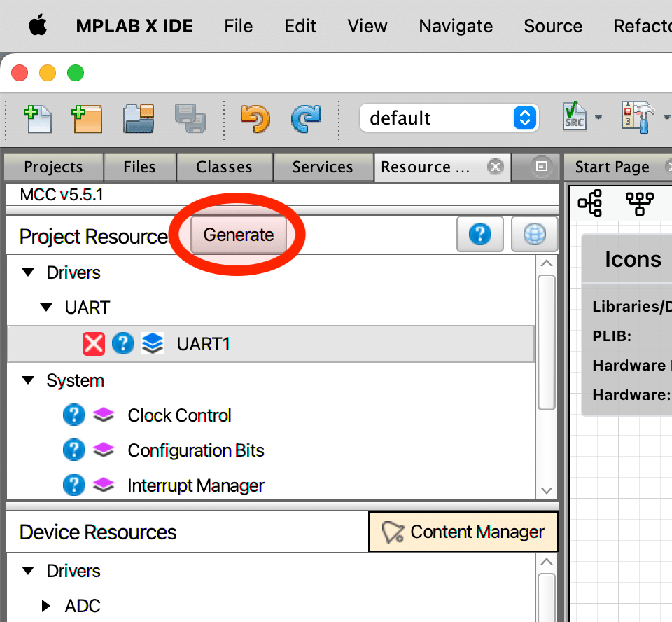672x622 pixels.
Task: Open the Apple menu
Action: point(38,25)
